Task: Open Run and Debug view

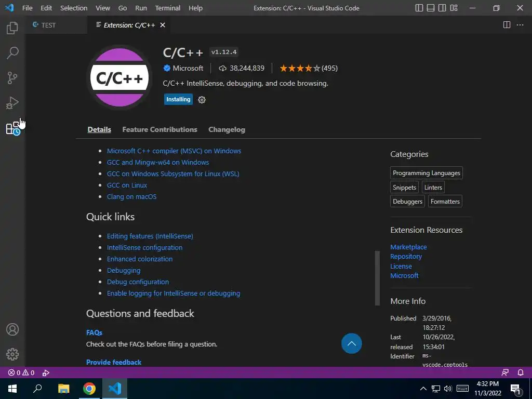Action: [x=12, y=103]
